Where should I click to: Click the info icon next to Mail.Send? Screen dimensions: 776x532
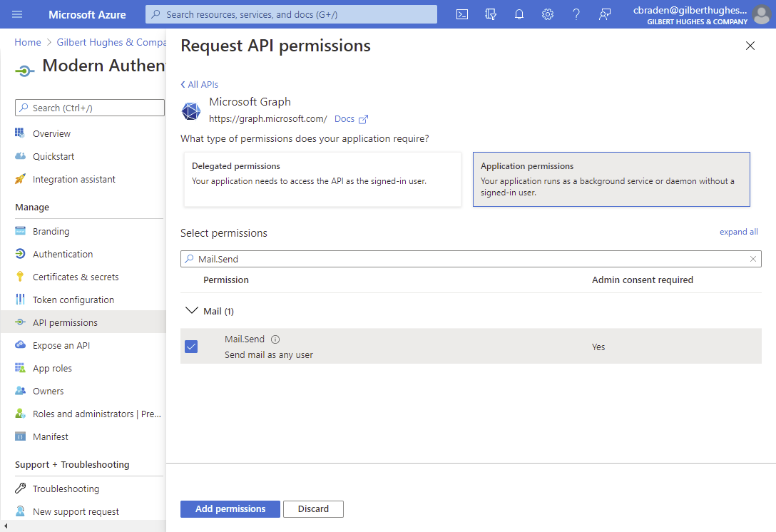(x=275, y=339)
